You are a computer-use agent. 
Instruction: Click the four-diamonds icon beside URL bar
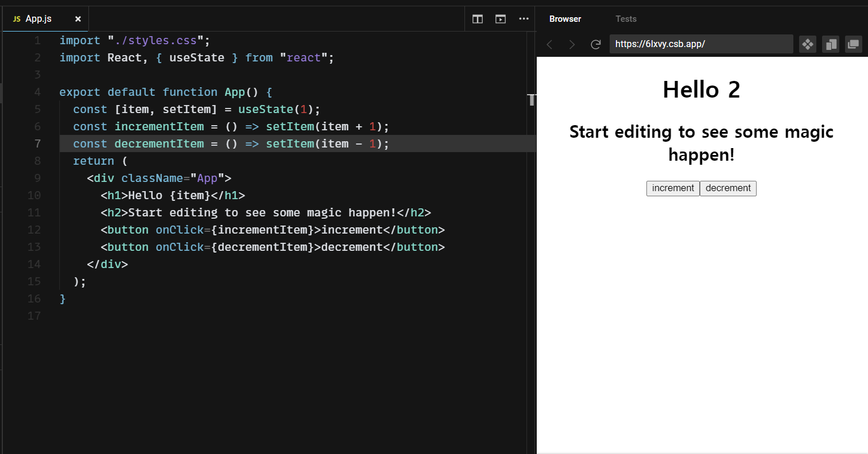(808, 44)
